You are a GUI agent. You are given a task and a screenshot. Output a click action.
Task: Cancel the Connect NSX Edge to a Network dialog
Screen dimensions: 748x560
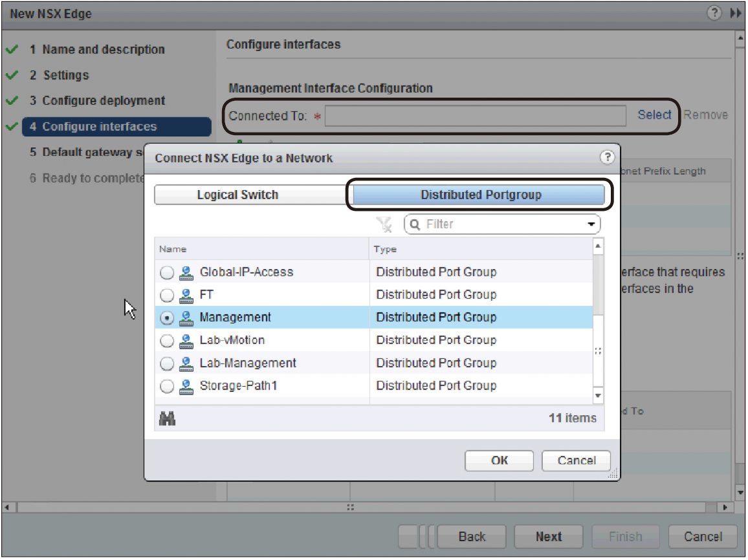point(577,461)
